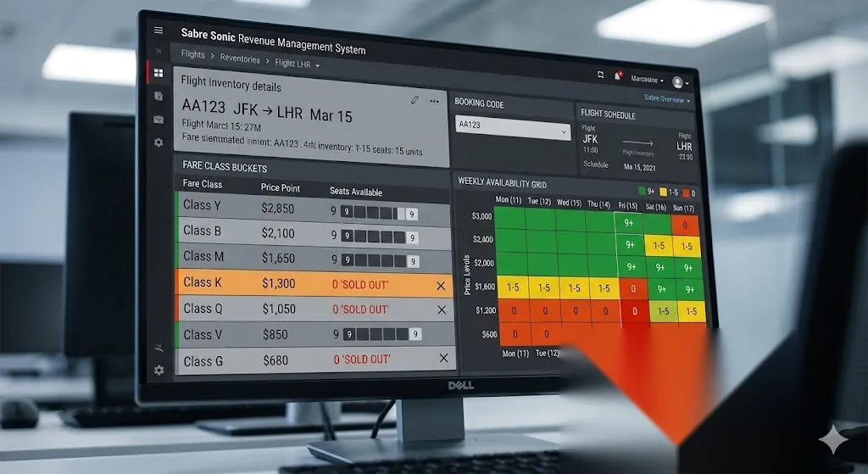Open the notifications bell

click(617, 76)
